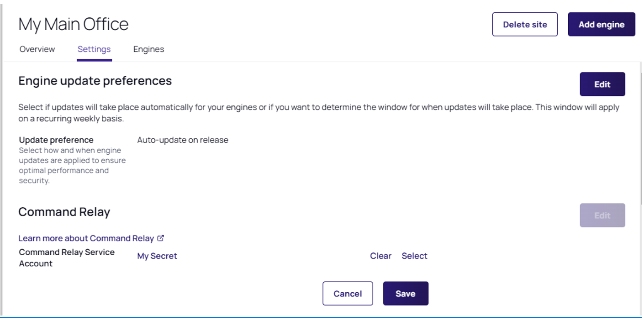Click the Update preference field label
This screenshot has height=321, width=644.
(56, 140)
